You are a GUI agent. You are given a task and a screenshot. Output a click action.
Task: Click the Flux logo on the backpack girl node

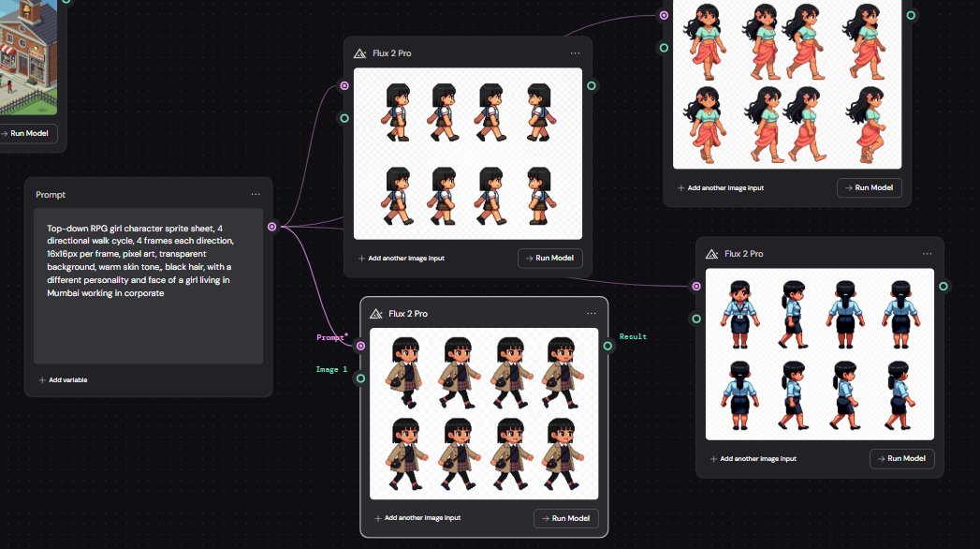[x=360, y=53]
